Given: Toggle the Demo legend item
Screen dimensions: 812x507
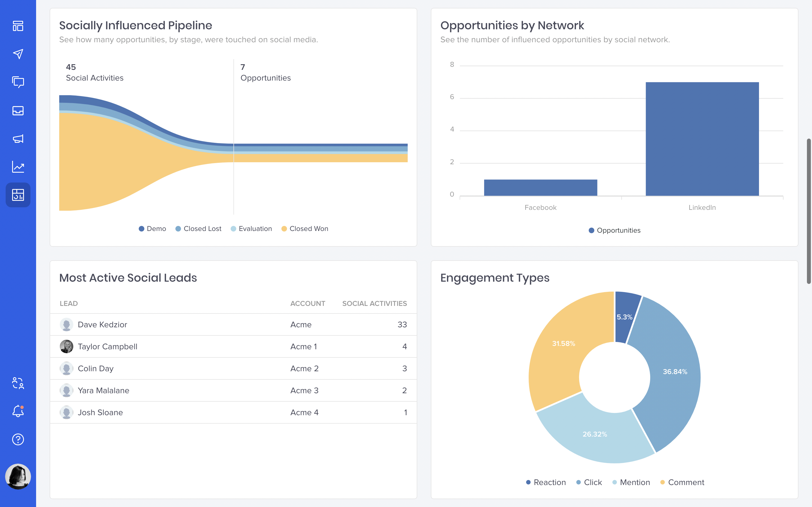Looking at the screenshot, I should coord(153,229).
